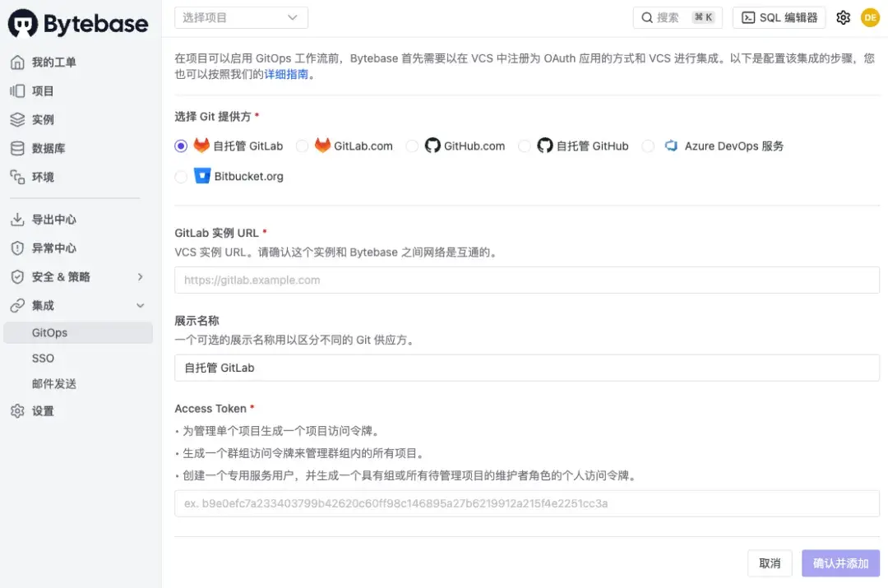Focus the 展示名称 input field

pos(527,368)
